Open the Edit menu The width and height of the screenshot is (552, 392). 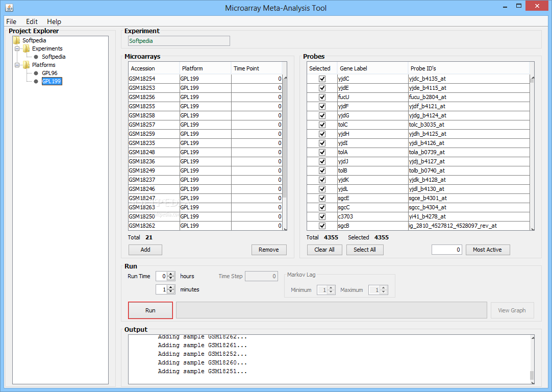coord(32,21)
